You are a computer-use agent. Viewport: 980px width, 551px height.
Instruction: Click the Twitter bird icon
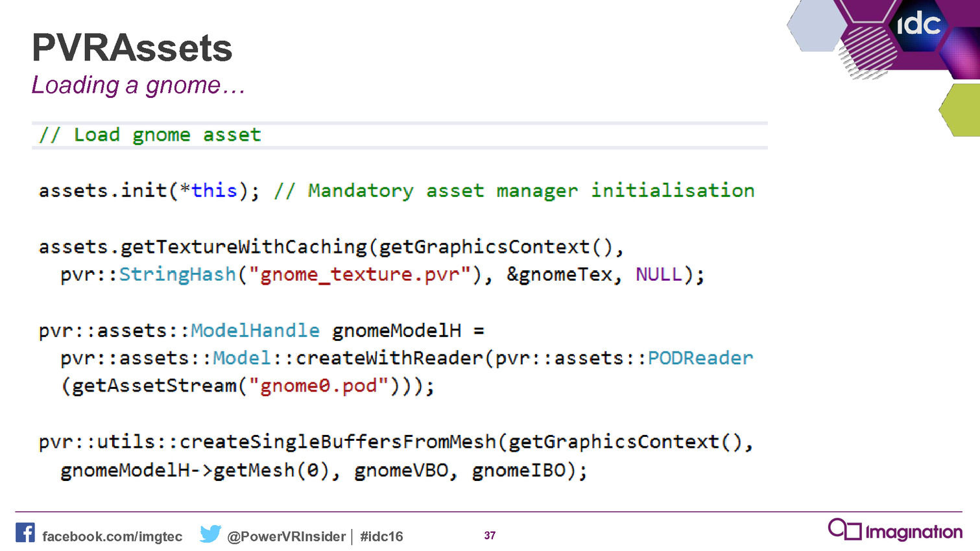point(210,533)
